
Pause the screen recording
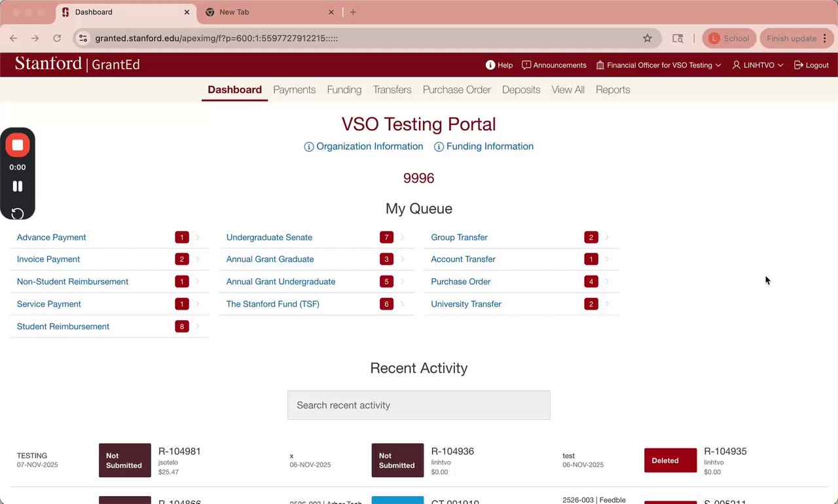18,187
